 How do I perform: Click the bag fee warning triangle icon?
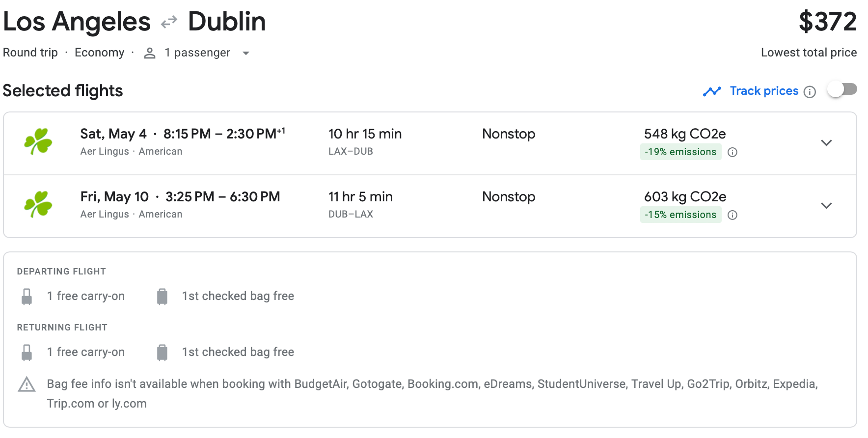coord(27,384)
